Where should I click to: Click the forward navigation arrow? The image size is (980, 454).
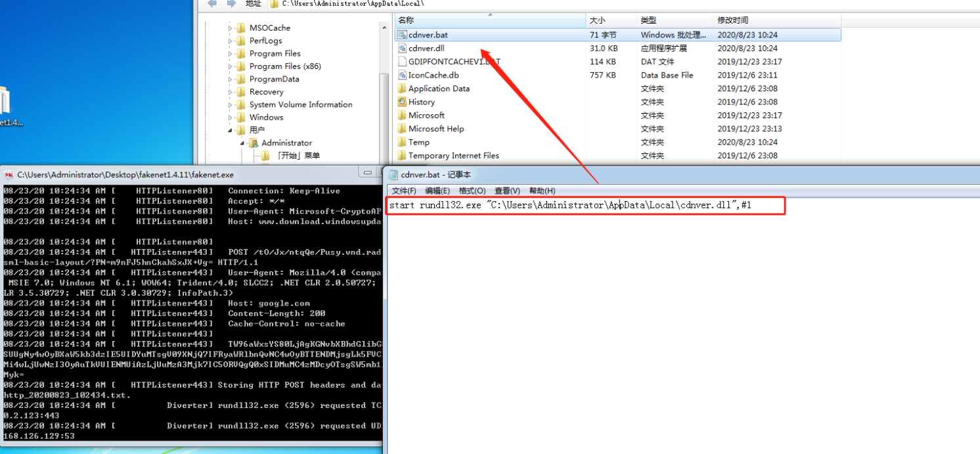coord(231,4)
